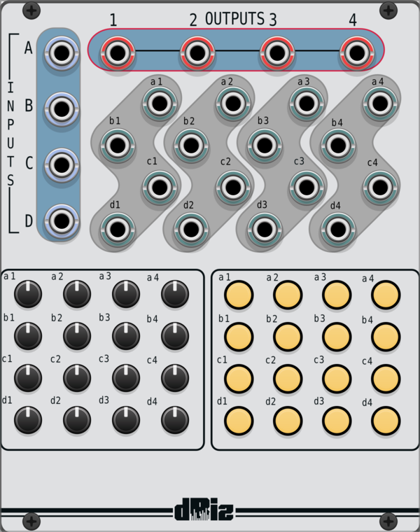Toggle the a1 yellow button
Viewport: 420px width, 532px height.
point(239,295)
